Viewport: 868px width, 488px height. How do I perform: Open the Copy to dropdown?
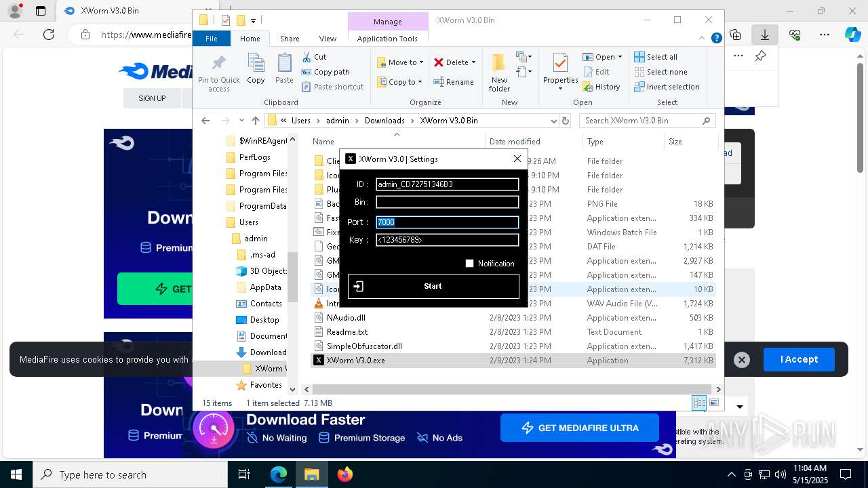point(399,82)
